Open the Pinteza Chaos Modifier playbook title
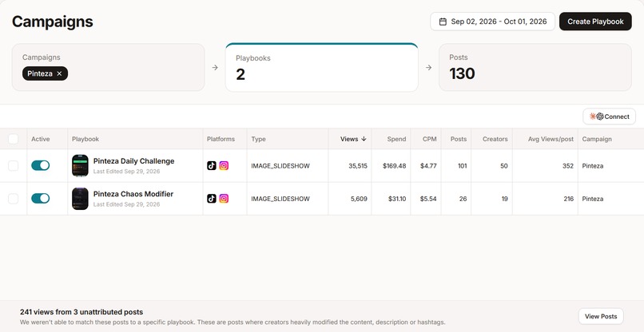The height and width of the screenshot is (332, 644). [133, 194]
